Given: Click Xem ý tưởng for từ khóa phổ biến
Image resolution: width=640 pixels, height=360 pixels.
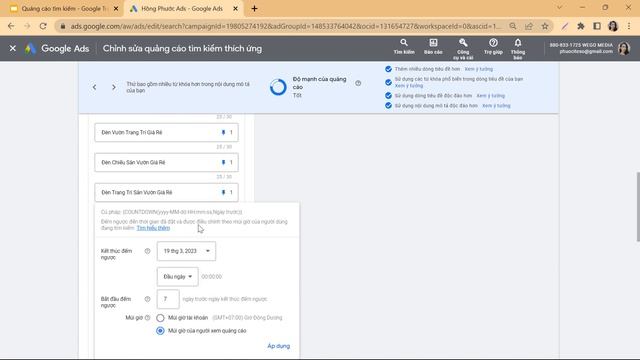Looking at the screenshot, I should click(409, 86).
